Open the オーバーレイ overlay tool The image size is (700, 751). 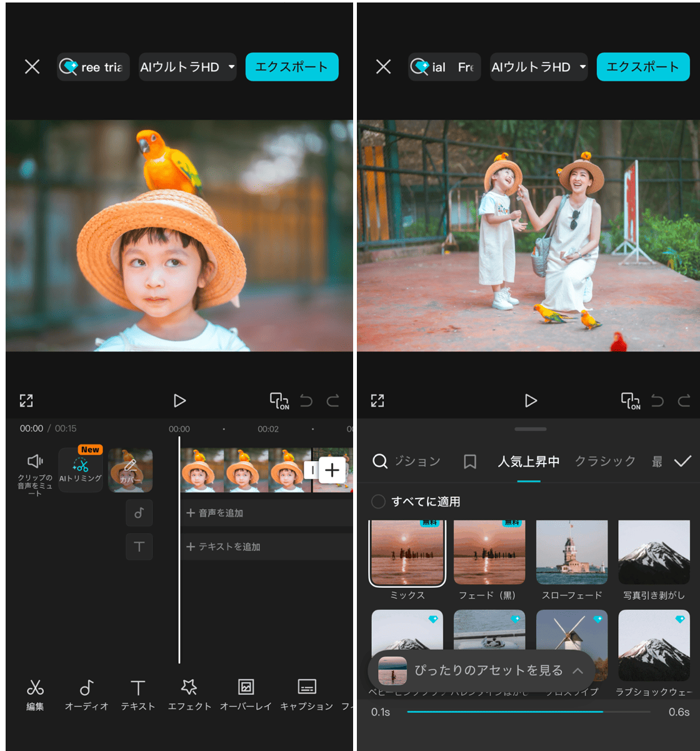246,695
